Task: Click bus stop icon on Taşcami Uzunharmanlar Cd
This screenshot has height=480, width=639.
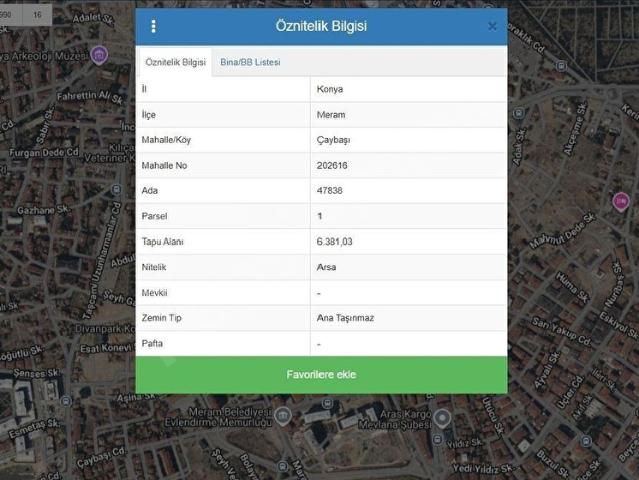Action: click(x=117, y=189)
